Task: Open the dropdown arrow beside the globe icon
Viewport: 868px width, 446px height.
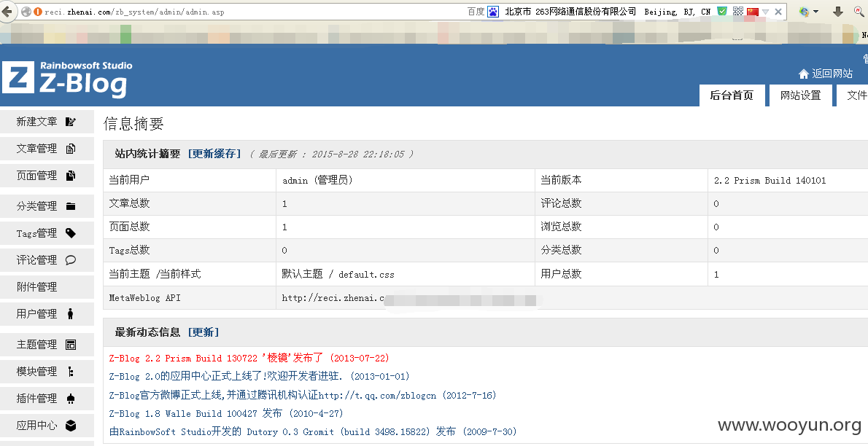Action: pos(816,12)
